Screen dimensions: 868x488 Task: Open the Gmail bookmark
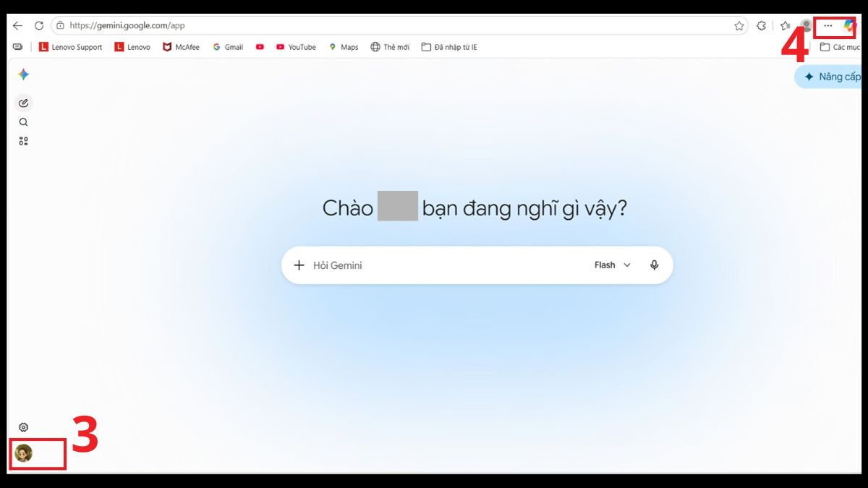click(228, 47)
